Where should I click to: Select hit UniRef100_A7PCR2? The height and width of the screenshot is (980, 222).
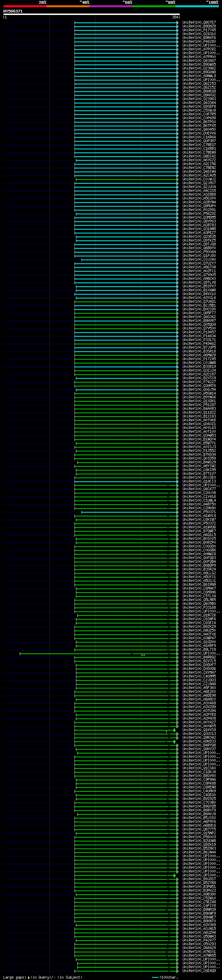point(199,49)
